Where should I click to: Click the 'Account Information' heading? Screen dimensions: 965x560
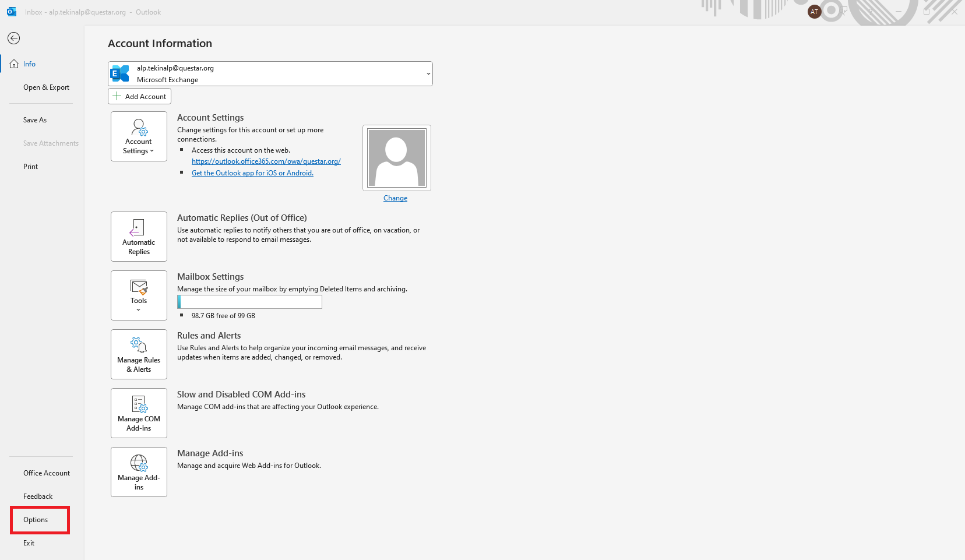click(160, 44)
